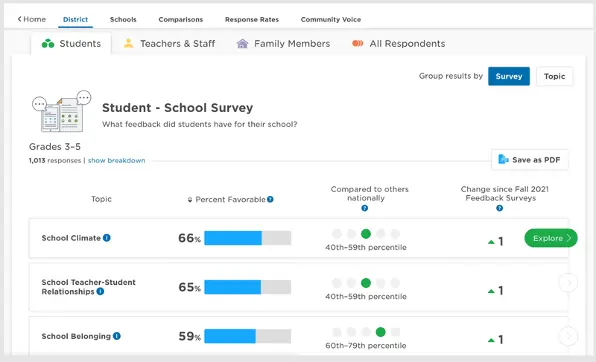
Task: Click the PDF file icon in Save button
Action: pyautogui.click(x=503, y=159)
